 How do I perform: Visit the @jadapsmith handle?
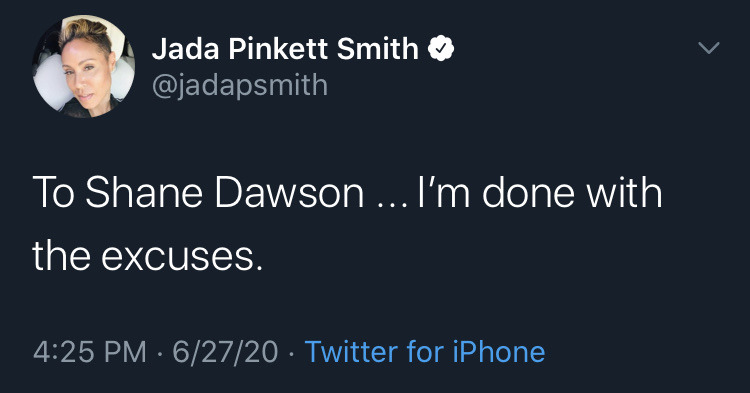pyautogui.click(x=240, y=86)
